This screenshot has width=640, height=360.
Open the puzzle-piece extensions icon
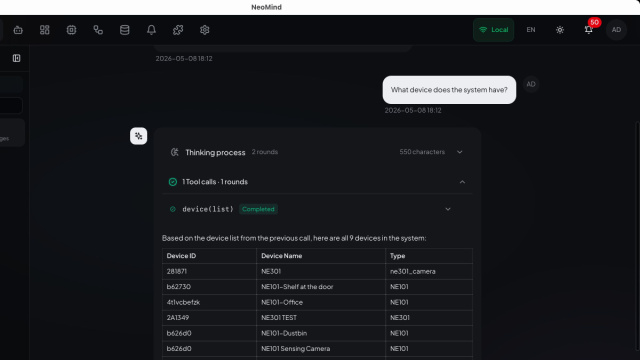click(178, 30)
